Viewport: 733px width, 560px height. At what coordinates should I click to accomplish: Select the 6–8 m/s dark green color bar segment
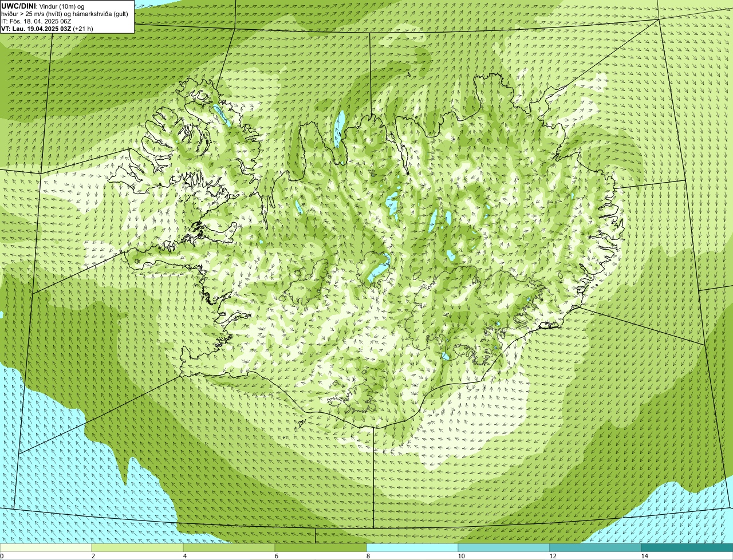pyautogui.click(x=321, y=547)
